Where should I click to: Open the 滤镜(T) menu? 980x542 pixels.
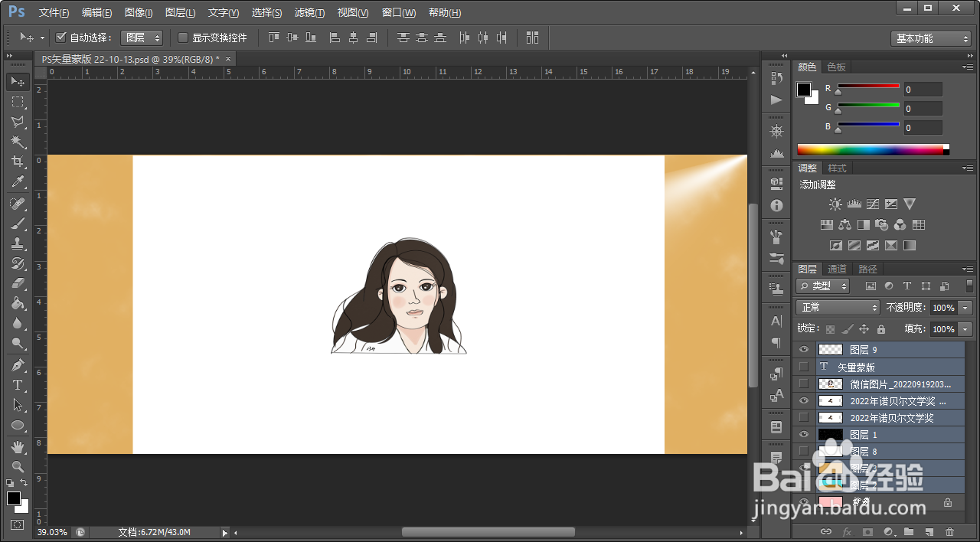(x=309, y=13)
